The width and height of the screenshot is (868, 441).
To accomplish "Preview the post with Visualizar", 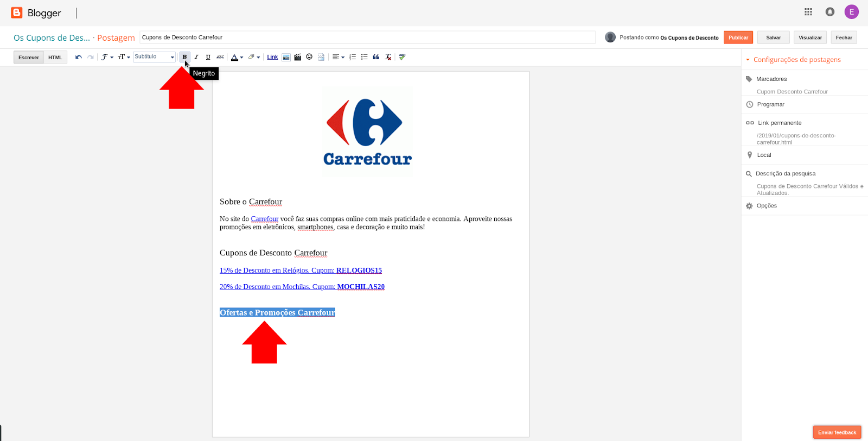I will [810, 37].
